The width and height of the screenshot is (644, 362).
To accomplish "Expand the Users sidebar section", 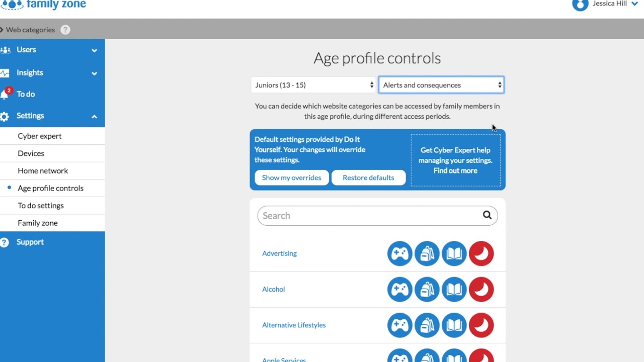I will tap(94, 50).
